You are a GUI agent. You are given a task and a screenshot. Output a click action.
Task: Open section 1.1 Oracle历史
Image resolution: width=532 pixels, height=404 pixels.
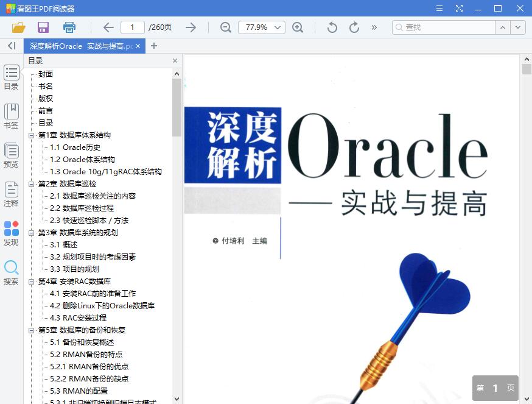coord(75,147)
